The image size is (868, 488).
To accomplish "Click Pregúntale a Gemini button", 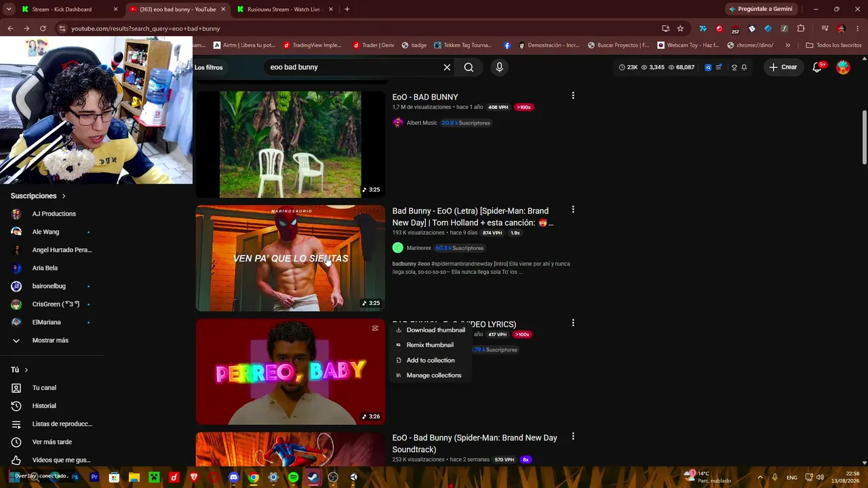I will 760,9.
